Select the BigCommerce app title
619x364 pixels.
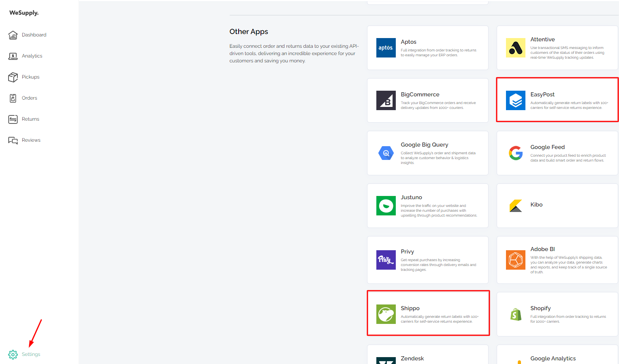(420, 94)
